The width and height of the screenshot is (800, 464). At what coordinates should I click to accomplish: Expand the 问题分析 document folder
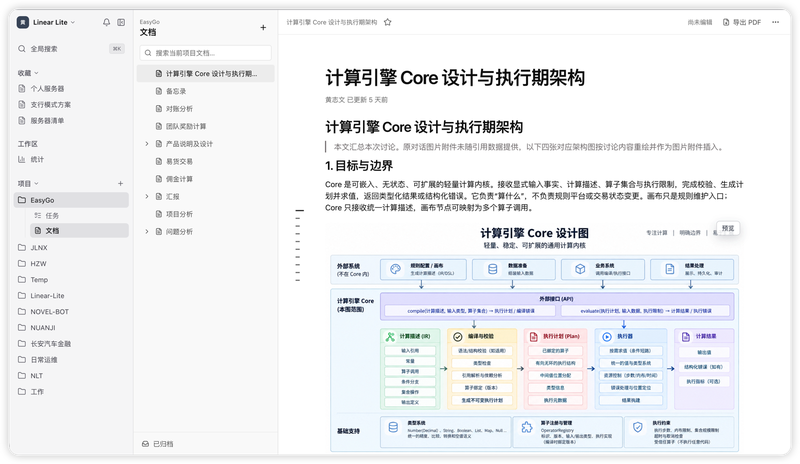(147, 232)
